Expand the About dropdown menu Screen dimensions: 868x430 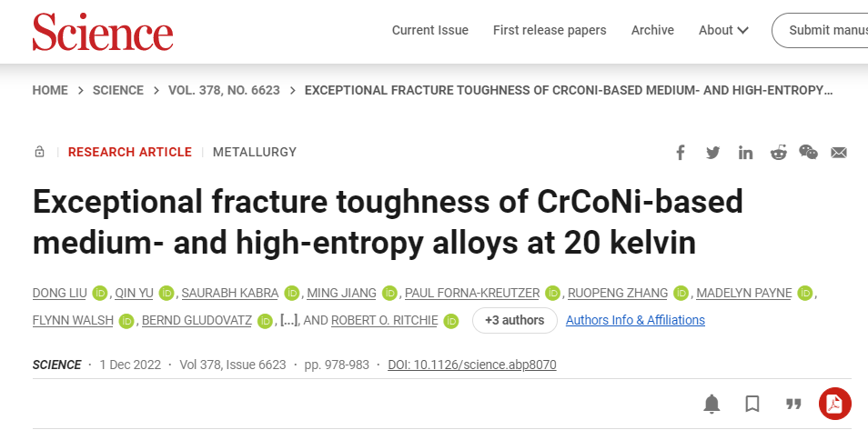(x=723, y=30)
